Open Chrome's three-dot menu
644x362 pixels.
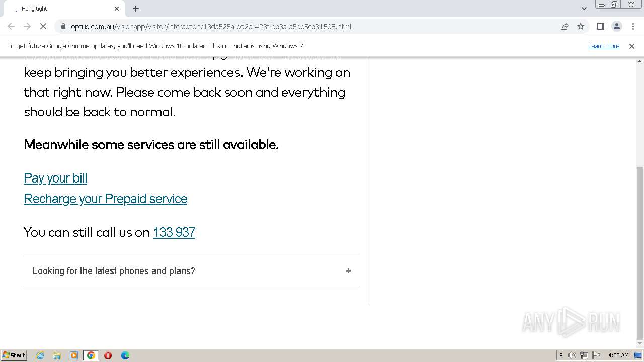(x=633, y=26)
